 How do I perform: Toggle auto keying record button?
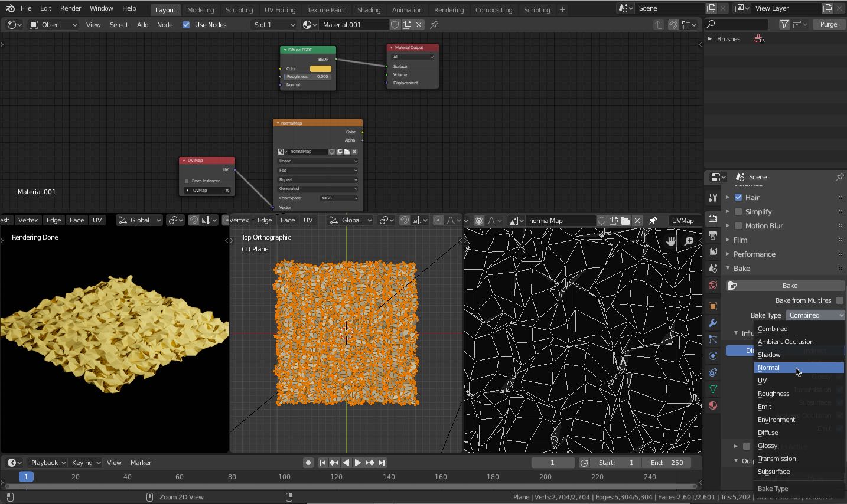pos(308,463)
